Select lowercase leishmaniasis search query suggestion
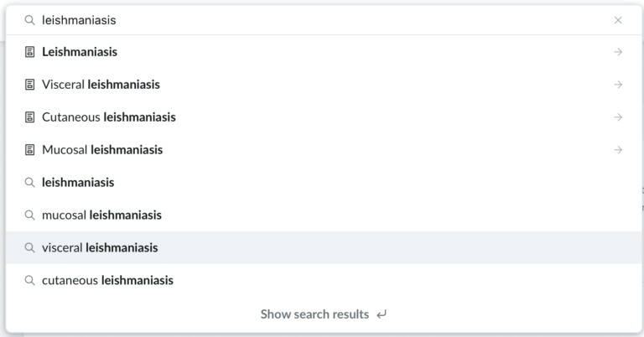The height and width of the screenshot is (337, 644). [x=78, y=183]
